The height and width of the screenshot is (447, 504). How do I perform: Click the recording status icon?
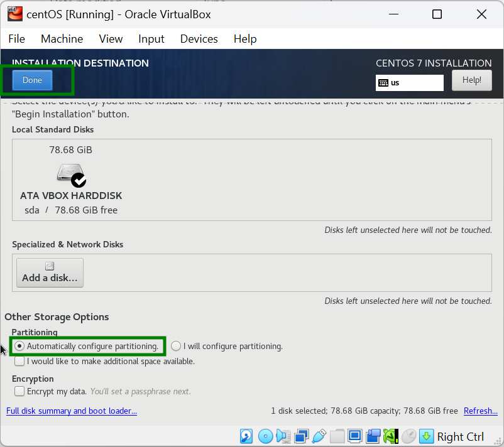click(373, 436)
